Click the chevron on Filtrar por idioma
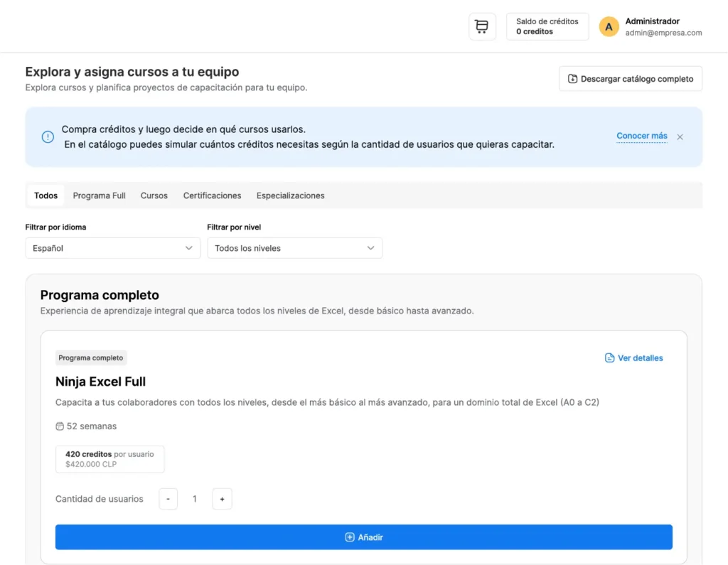Image resolution: width=728 pixels, height=565 pixels. (x=189, y=248)
